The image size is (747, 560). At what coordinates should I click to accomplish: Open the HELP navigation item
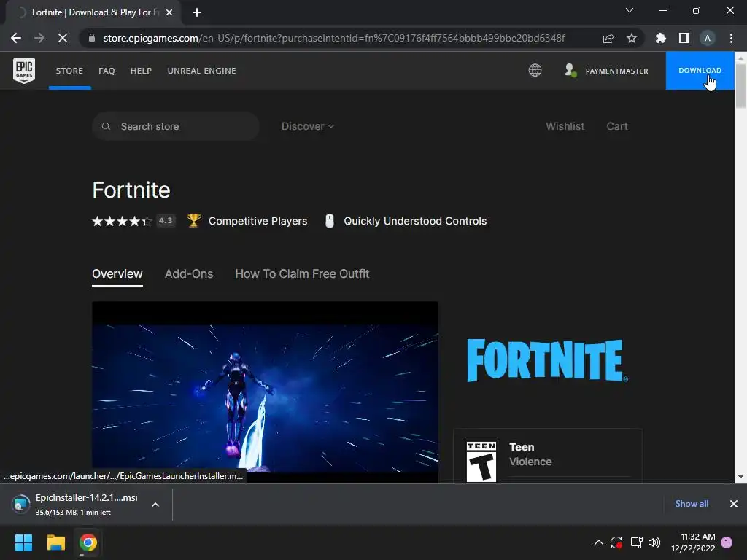141,71
